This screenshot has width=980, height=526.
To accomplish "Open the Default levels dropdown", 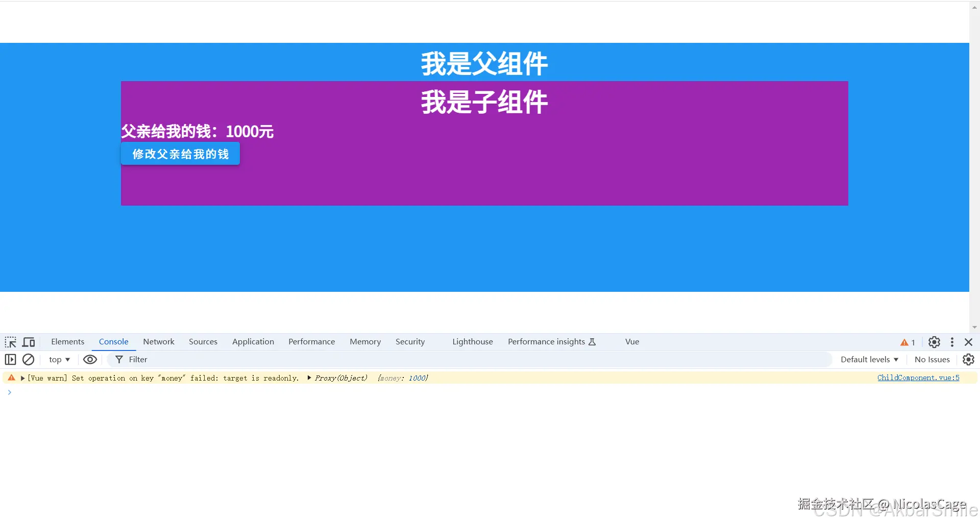I will pyautogui.click(x=868, y=360).
